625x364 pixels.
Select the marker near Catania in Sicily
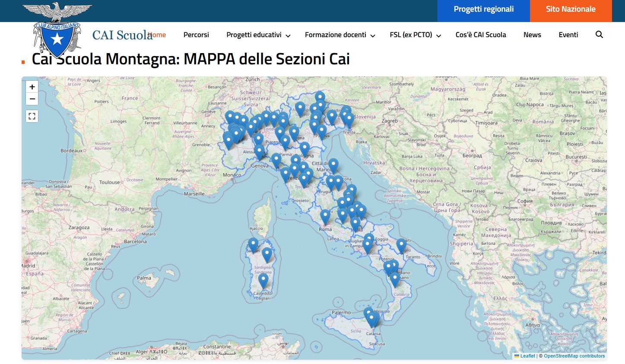(x=371, y=319)
